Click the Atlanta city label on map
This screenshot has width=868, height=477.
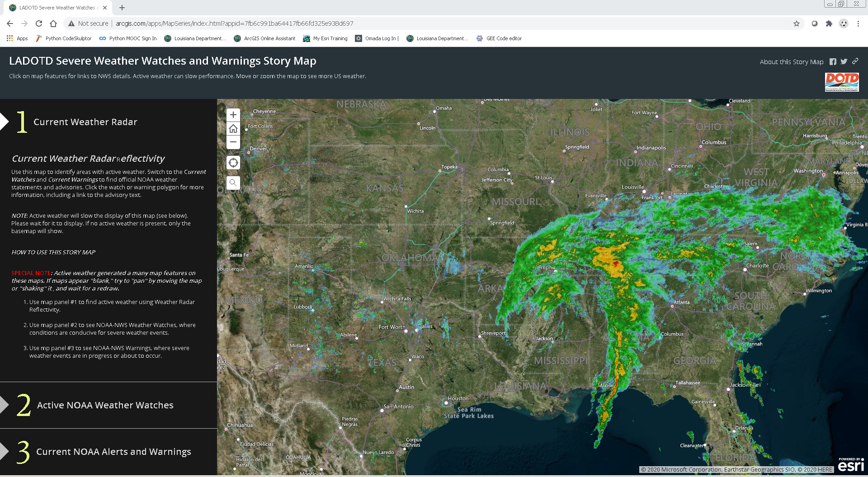coord(681,302)
